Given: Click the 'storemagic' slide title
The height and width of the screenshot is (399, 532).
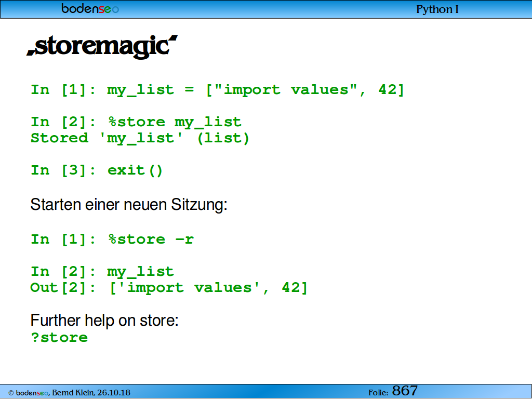Looking at the screenshot, I should 102,47.
